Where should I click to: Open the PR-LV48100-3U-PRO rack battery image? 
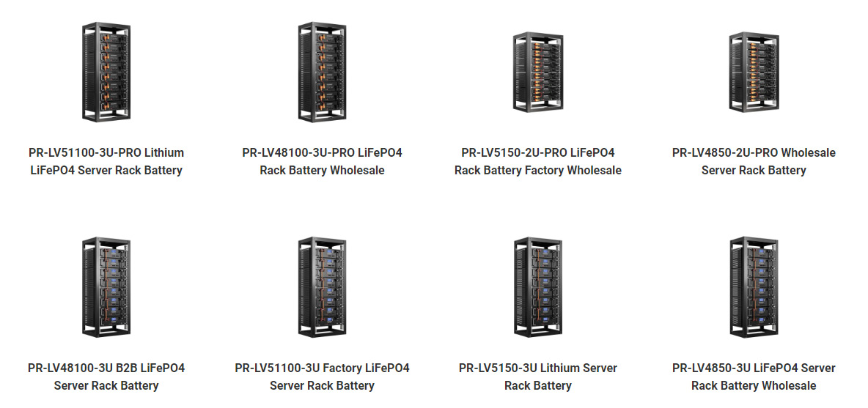pyautogui.click(x=322, y=71)
